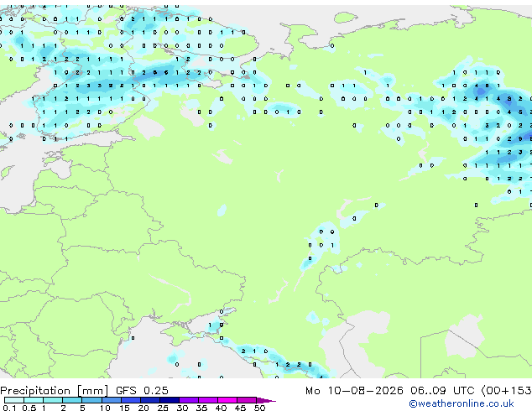Pick the 10–15 mm legend color swatch
The height and width of the screenshot is (411, 532).
point(112,400)
